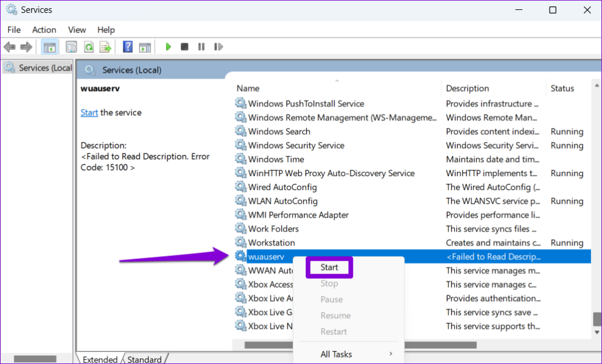Open Help using blue question mark icon
This screenshot has width=602, height=364.
pos(127,46)
